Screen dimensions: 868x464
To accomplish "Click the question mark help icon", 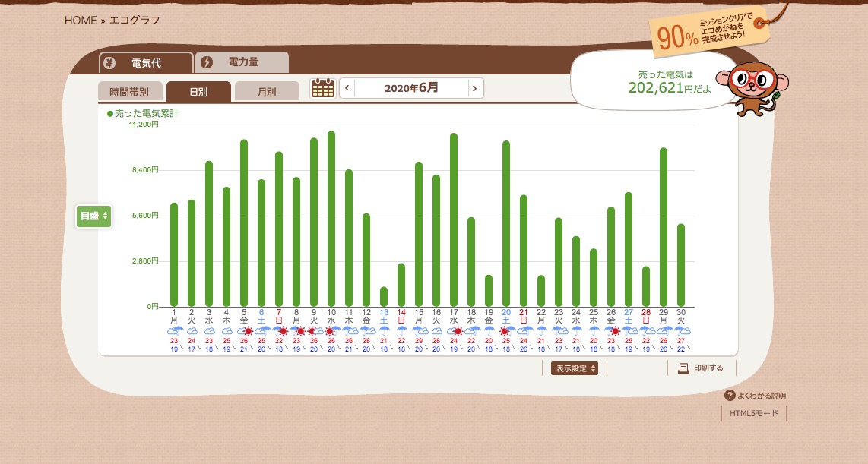I will coord(730,396).
